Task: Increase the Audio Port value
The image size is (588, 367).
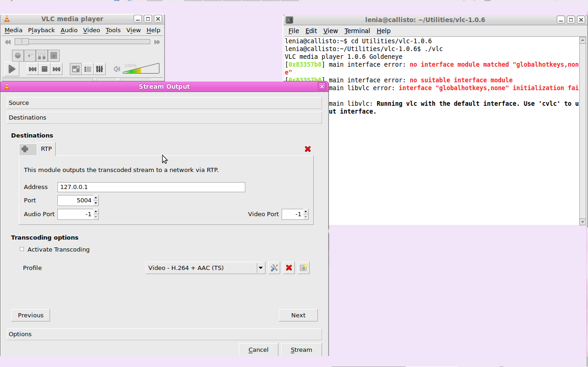Action: point(96,212)
